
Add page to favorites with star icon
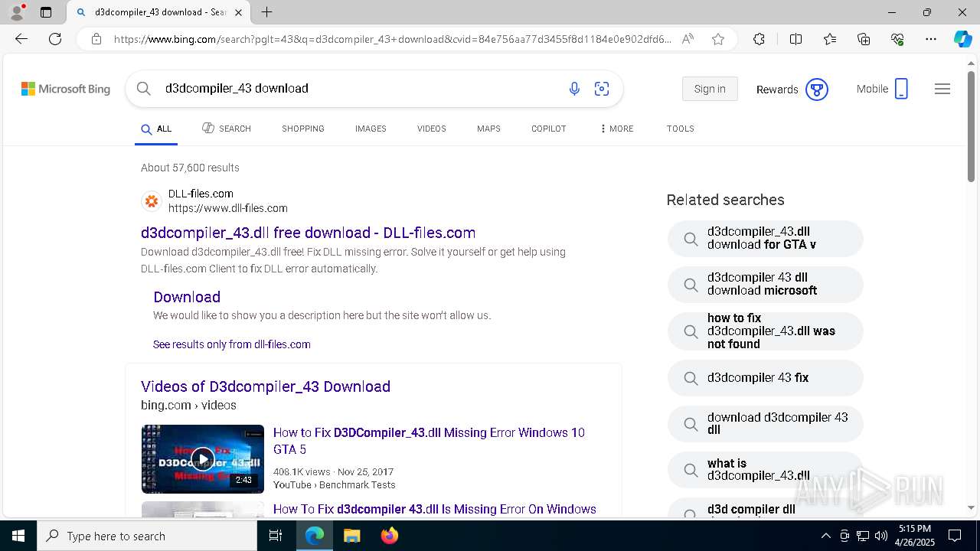click(x=718, y=39)
